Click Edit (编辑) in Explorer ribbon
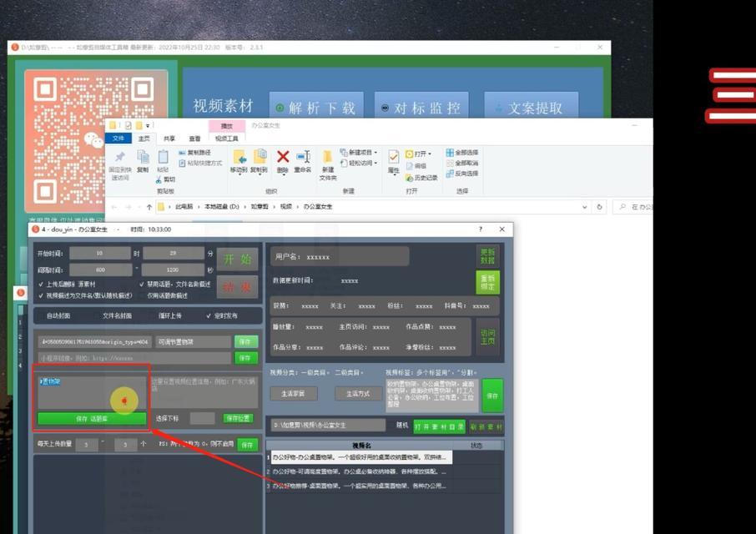 [x=416, y=165]
